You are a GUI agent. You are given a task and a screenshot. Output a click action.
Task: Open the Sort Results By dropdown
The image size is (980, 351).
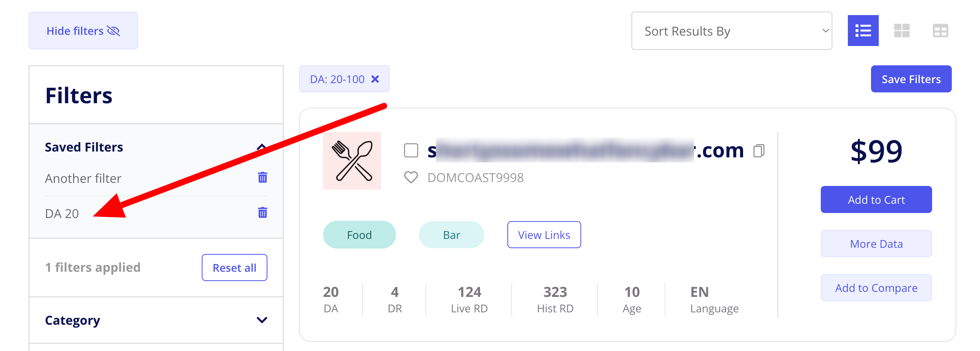pos(732,31)
